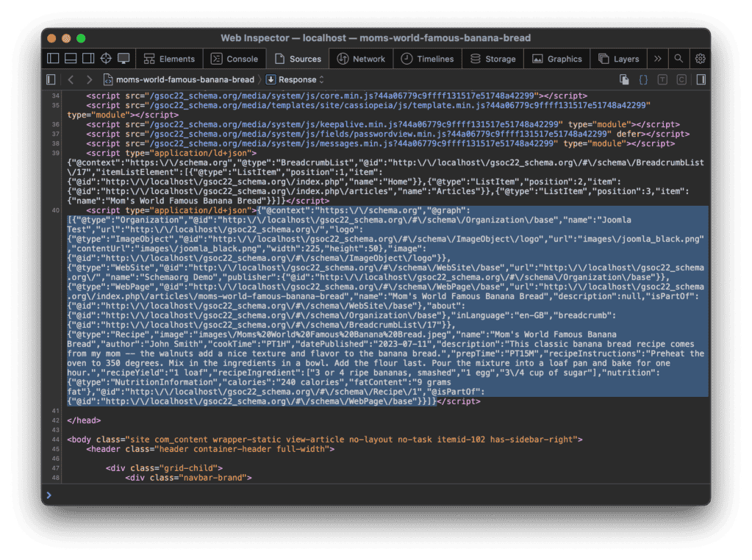This screenshot has height=560, width=752.
Task: Switch to the Console tab
Action: click(234, 59)
